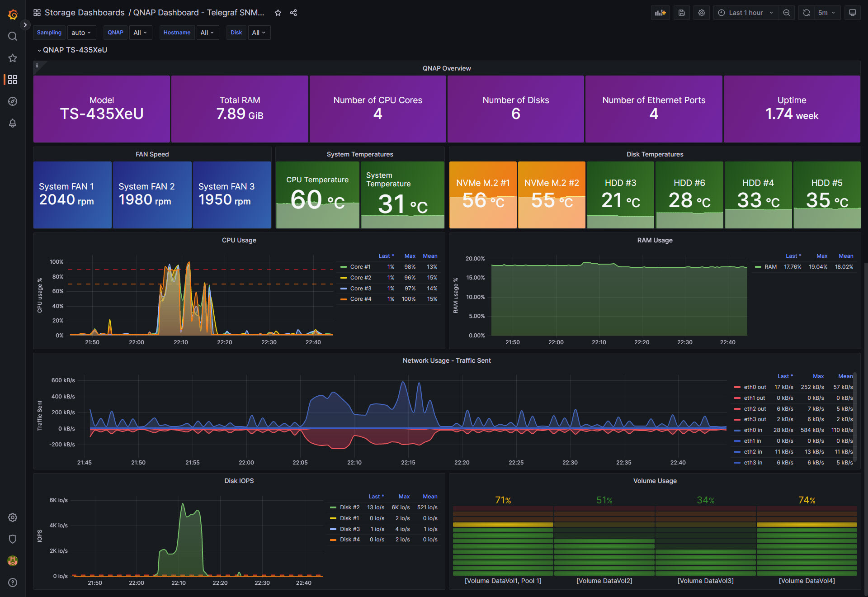Click the Add panel toolbar icon
Image resolution: width=868 pixels, height=597 pixels.
click(660, 13)
